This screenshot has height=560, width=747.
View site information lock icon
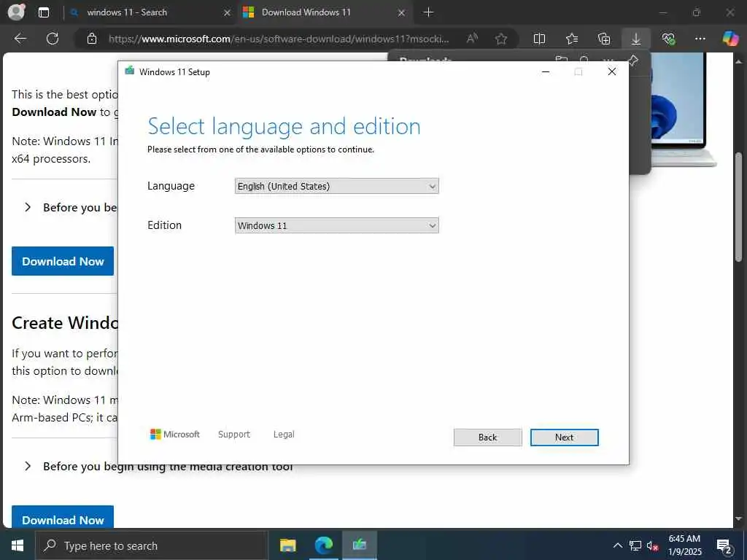(x=92, y=39)
